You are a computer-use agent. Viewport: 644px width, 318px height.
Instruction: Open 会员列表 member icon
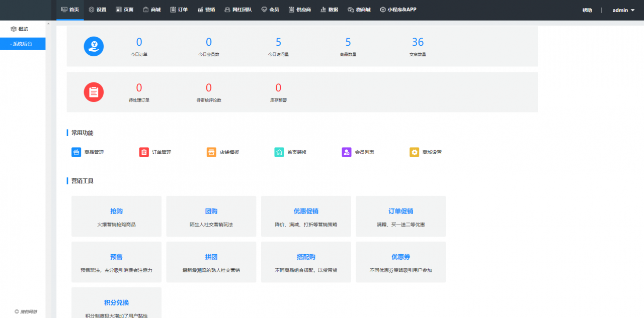click(346, 152)
